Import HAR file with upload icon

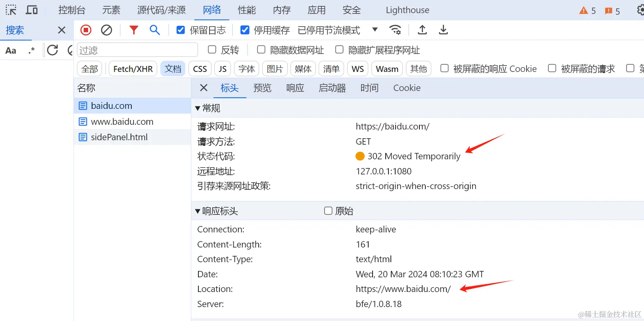(423, 30)
